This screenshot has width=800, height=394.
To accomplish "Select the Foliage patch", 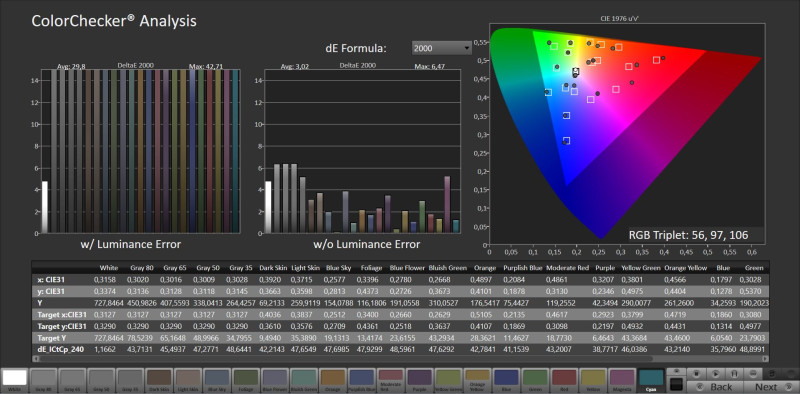I will click(x=246, y=380).
